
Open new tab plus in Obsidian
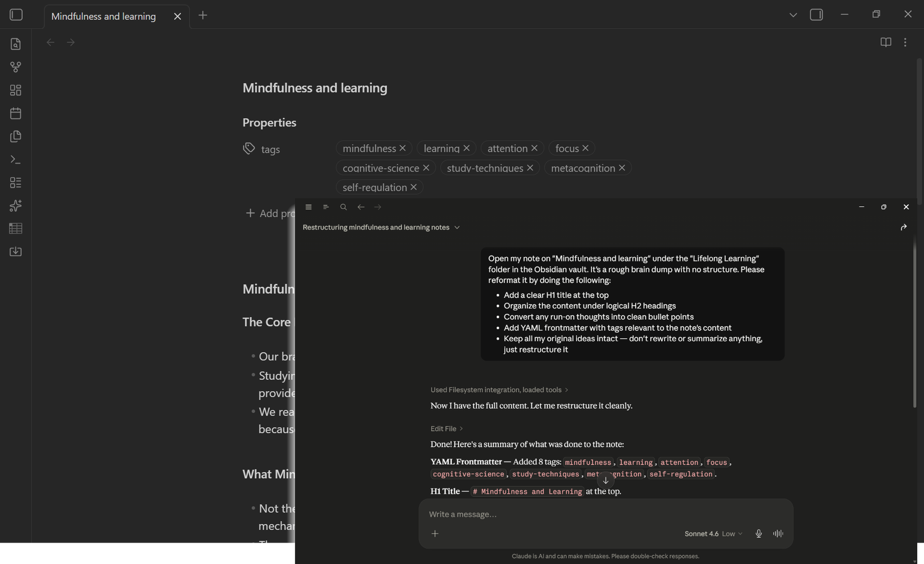point(203,16)
